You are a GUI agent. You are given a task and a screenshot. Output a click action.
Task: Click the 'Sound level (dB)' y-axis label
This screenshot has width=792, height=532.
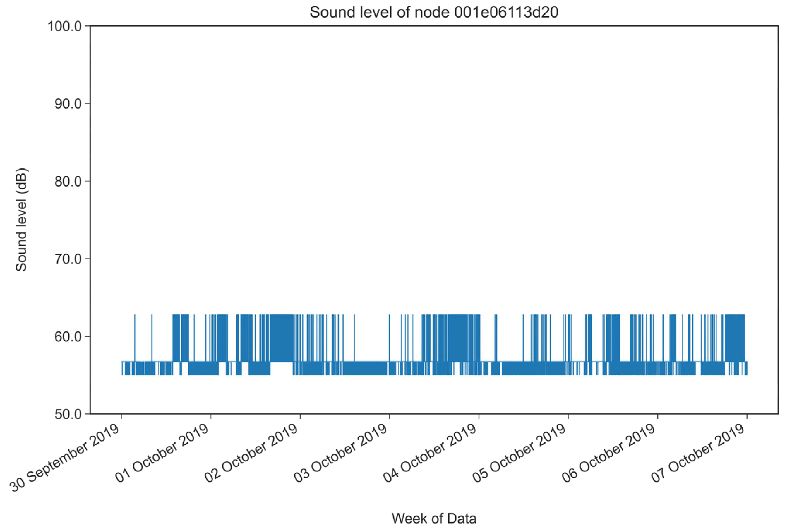(21, 220)
